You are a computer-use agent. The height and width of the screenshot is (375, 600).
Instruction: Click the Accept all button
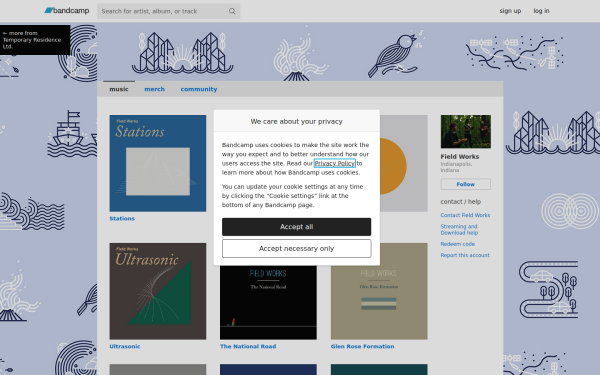[297, 227]
